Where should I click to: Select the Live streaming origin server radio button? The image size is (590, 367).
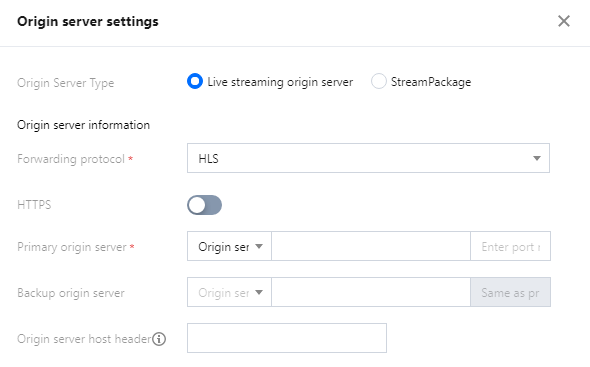click(195, 81)
